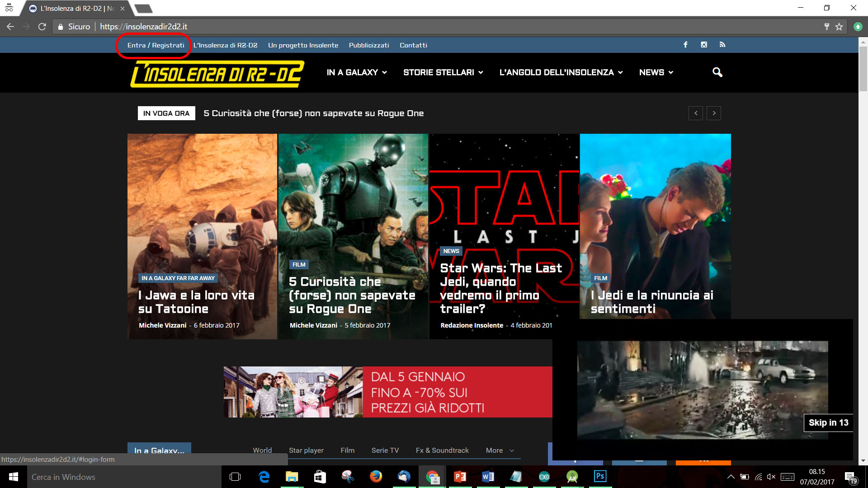Image resolution: width=868 pixels, height=488 pixels.
Task: Open article I Jawa e la loro vita
Action: point(196,302)
